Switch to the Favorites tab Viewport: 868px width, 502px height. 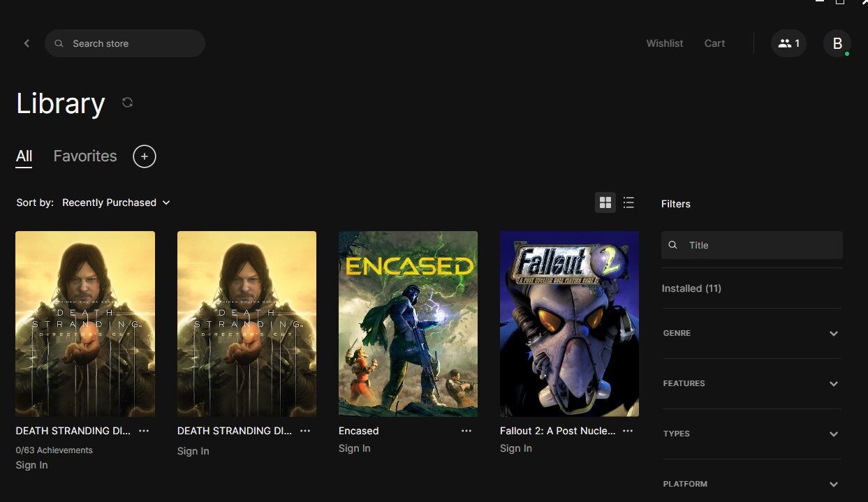85,156
